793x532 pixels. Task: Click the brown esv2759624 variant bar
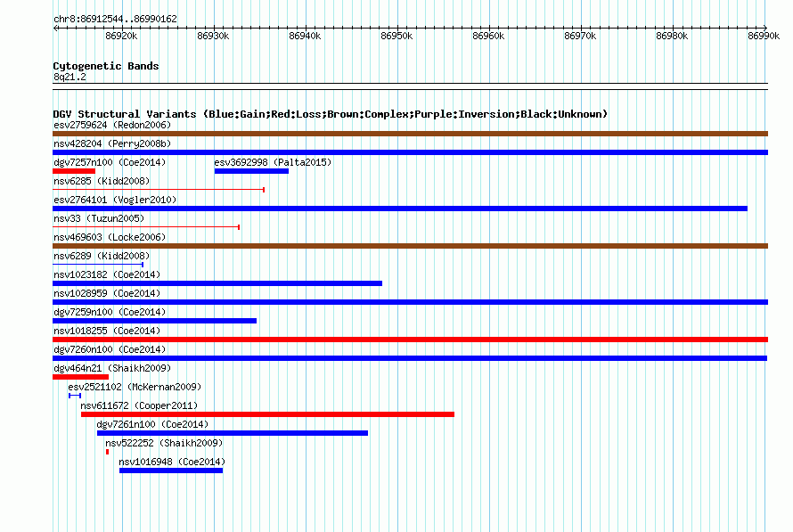pyautogui.click(x=410, y=134)
